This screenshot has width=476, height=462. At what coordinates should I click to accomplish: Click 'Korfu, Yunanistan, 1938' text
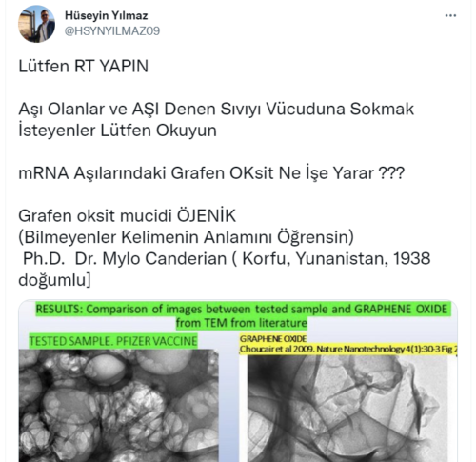tap(336, 258)
